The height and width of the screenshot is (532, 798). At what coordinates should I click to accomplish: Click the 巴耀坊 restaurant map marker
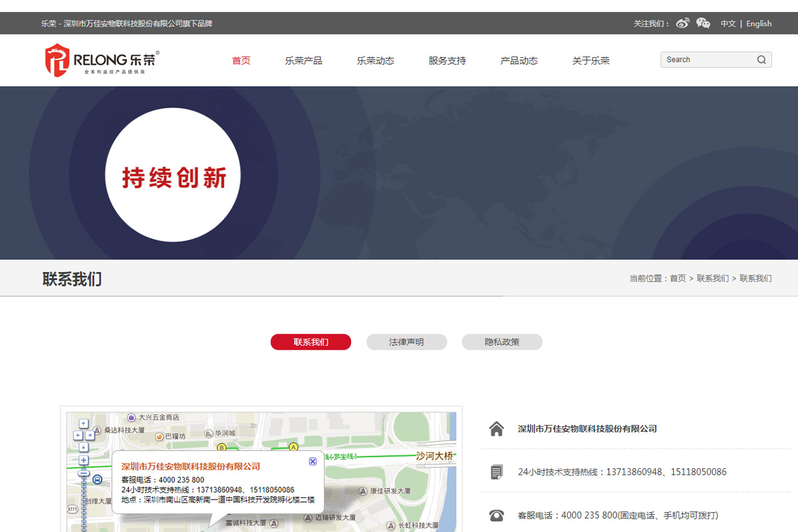(x=159, y=436)
